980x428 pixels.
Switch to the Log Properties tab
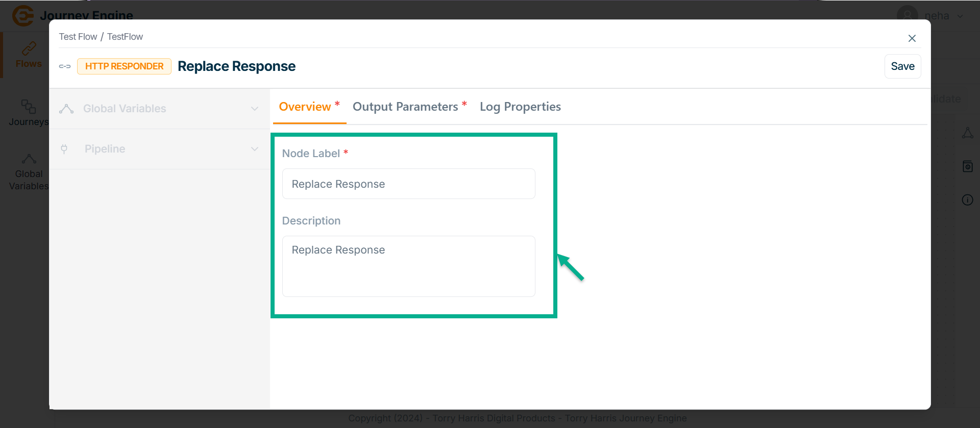[x=520, y=107]
